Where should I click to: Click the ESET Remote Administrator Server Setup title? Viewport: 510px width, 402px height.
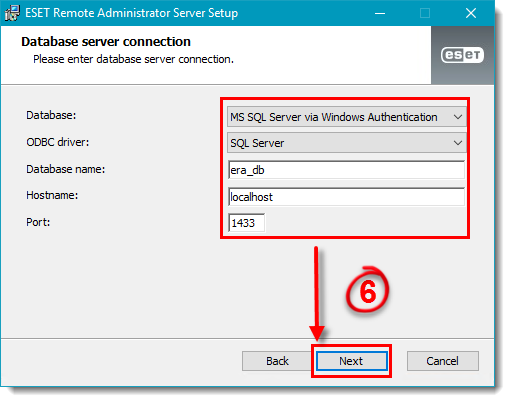pos(132,13)
